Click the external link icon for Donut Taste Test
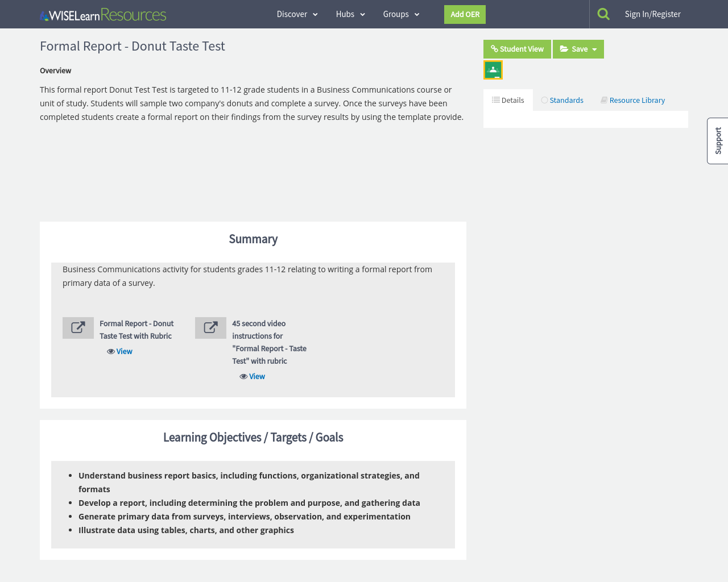 (78, 328)
